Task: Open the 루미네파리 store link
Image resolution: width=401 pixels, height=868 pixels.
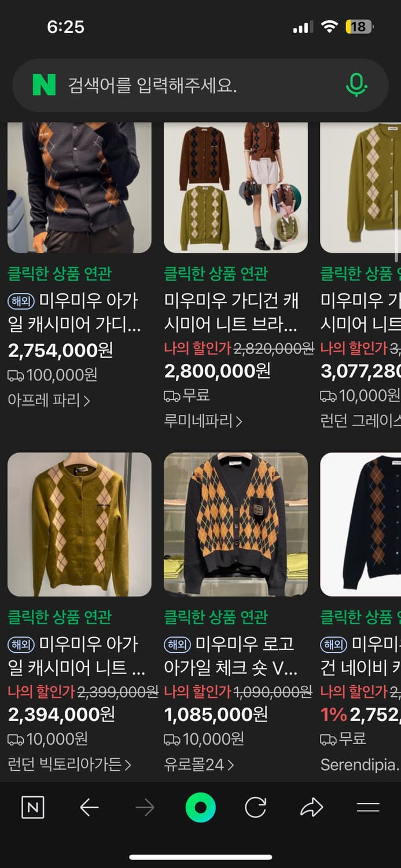Action: tap(203, 421)
